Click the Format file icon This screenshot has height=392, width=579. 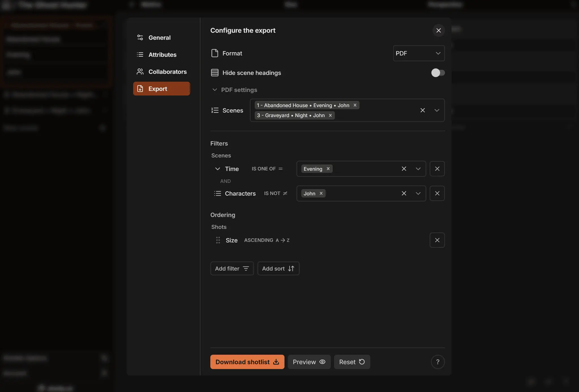tap(215, 53)
